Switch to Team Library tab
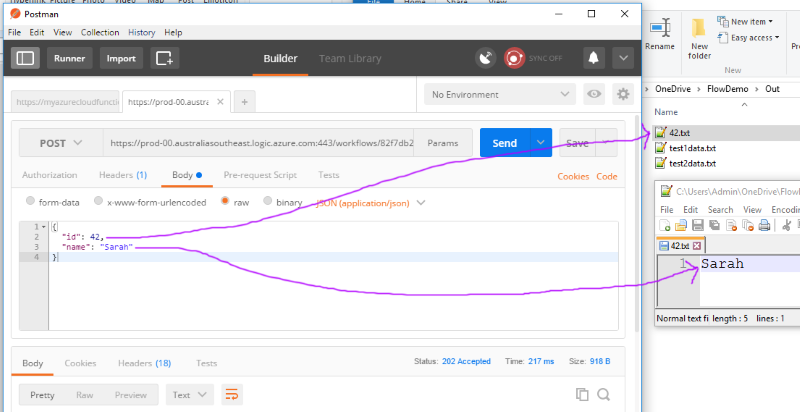The width and height of the screenshot is (800, 412). (350, 58)
